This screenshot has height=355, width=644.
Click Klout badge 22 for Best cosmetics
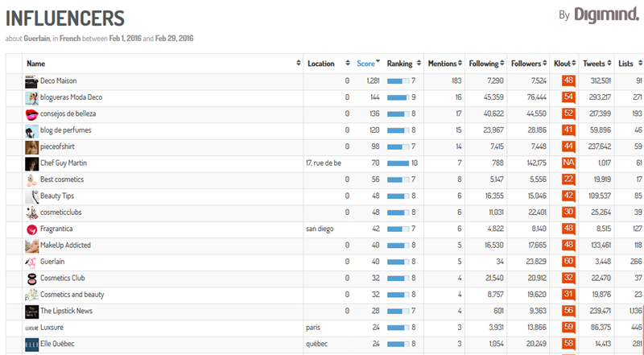pyautogui.click(x=568, y=180)
